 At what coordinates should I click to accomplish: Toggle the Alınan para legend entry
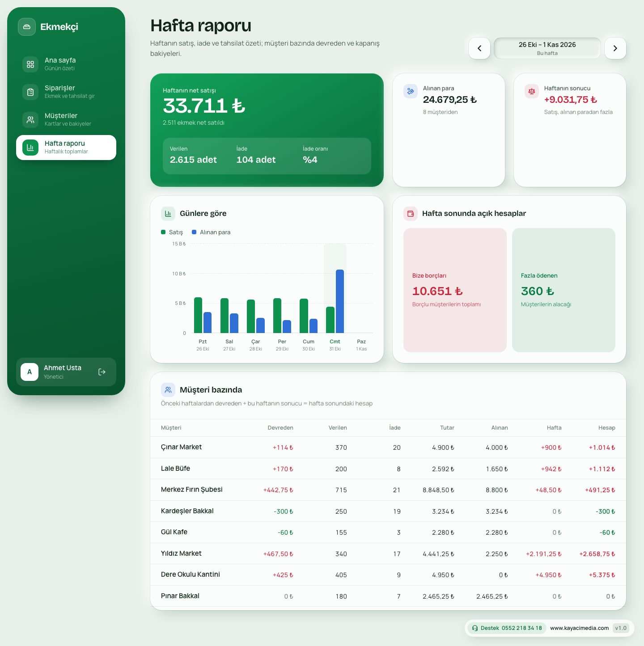tap(211, 232)
